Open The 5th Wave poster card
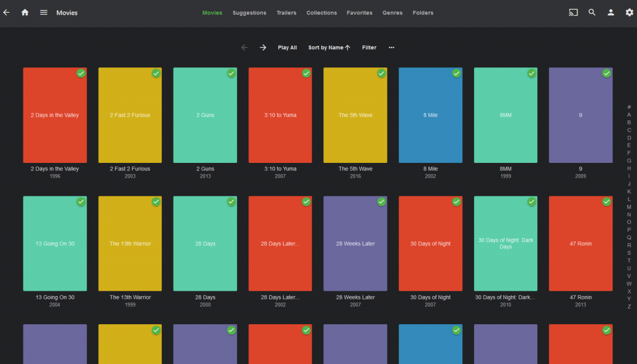Viewport: 637px width, 364px height. click(355, 115)
